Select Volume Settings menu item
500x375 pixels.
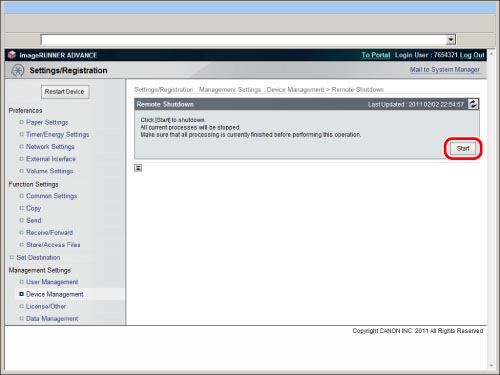49,171
